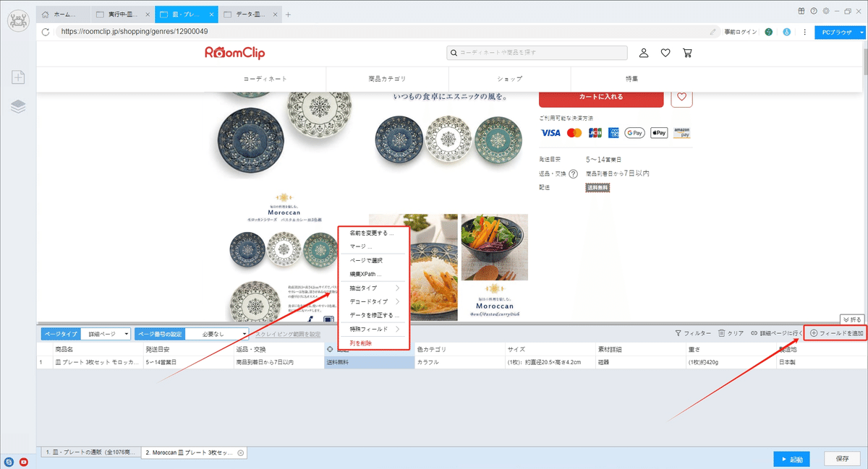Viewport: 868px width, 469px height.
Task: Click the help icon next to 返品・交換
Action: [x=573, y=173]
